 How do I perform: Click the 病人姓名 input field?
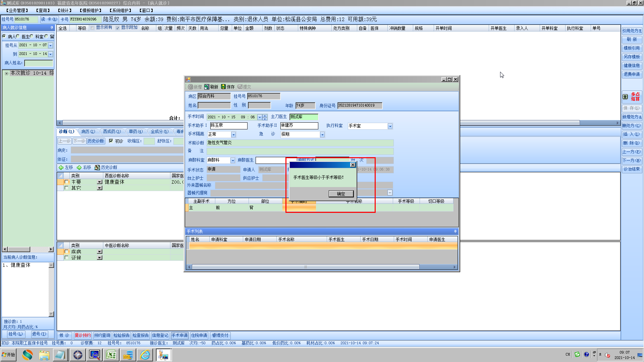coord(39,63)
